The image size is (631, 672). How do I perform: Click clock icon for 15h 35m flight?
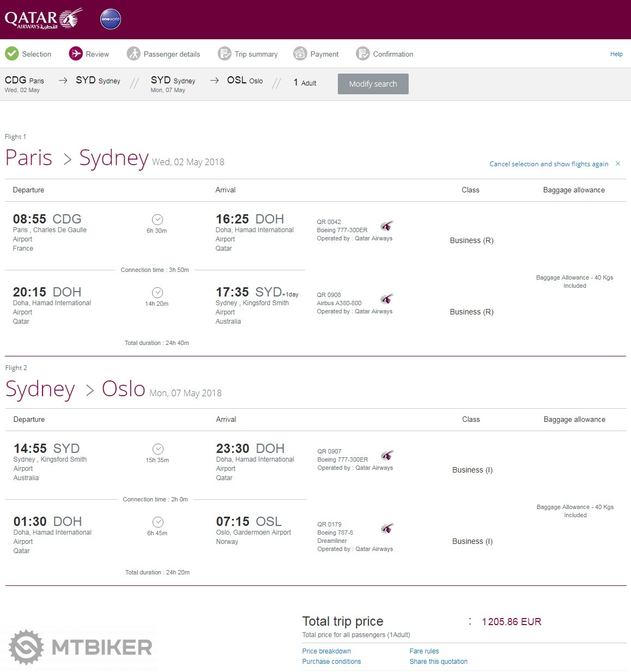[x=158, y=449]
